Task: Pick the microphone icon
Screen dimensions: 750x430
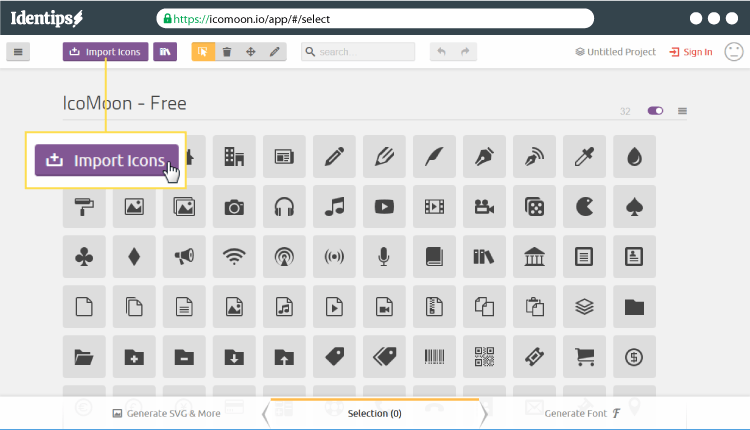Action: 384,257
